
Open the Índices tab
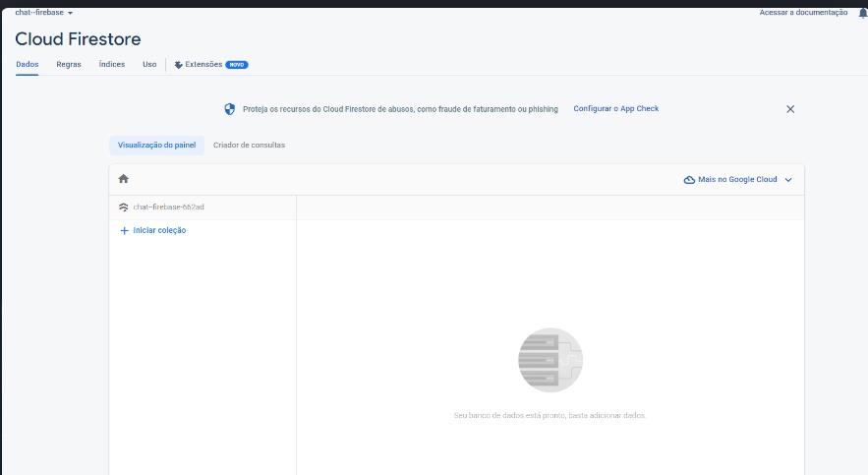coord(112,64)
